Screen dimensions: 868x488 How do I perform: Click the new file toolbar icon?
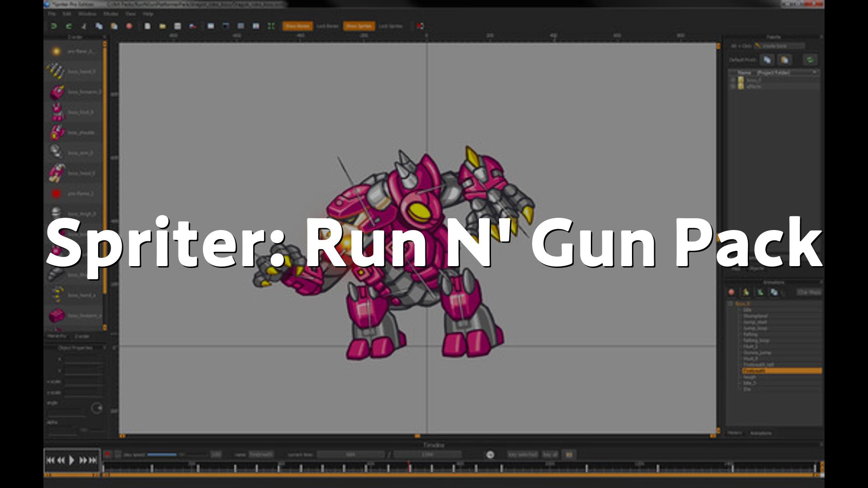tap(147, 26)
